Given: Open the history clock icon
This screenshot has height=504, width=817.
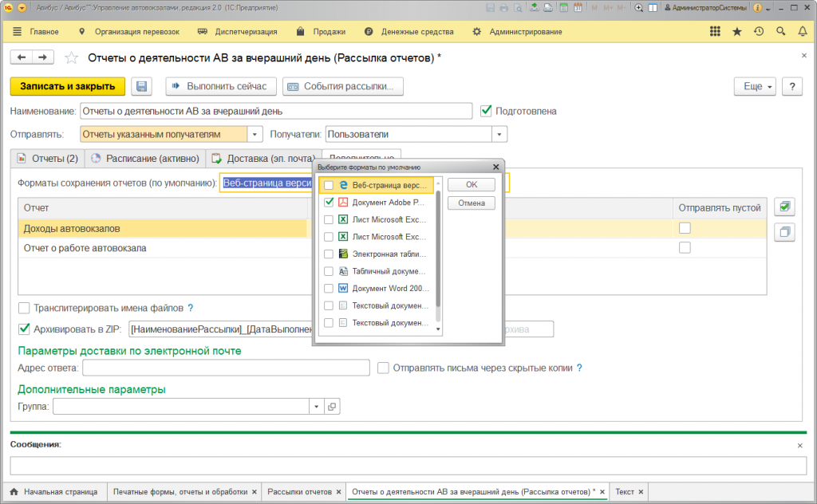Looking at the screenshot, I should pos(758,32).
